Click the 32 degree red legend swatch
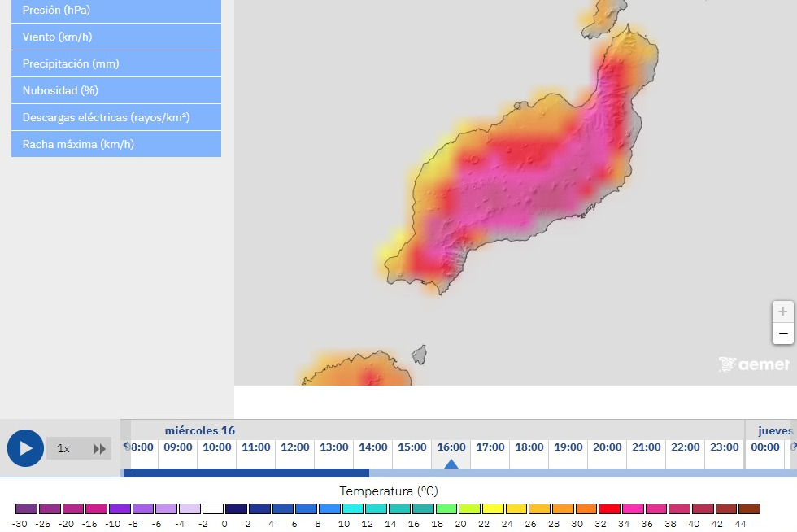This screenshot has height=532, width=797. [x=609, y=508]
